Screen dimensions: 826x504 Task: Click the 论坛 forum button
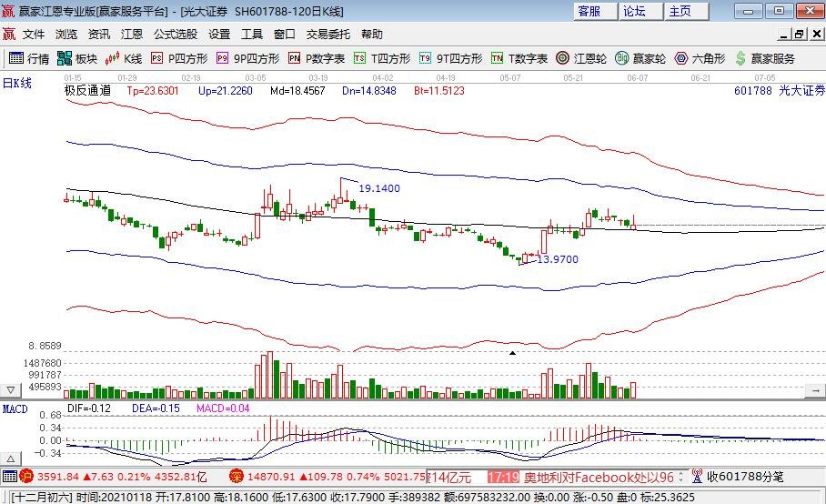[x=640, y=11]
